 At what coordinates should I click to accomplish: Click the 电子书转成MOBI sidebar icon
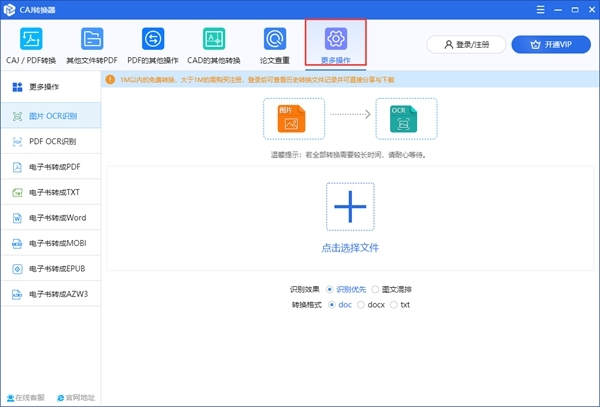click(x=17, y=244)
